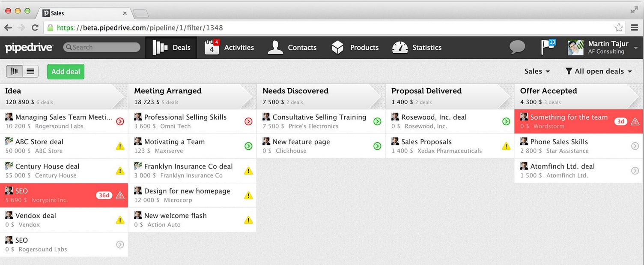Screen dimensions: 644x265
Task: Go back in browser history
Action: click(x=8, y=27)
